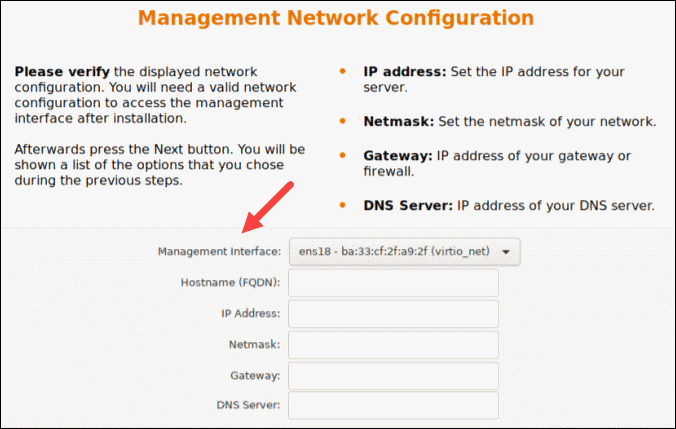Click the orange bullet beside IP address help
The height and width of the screenshot is (429, 676).
343,73
